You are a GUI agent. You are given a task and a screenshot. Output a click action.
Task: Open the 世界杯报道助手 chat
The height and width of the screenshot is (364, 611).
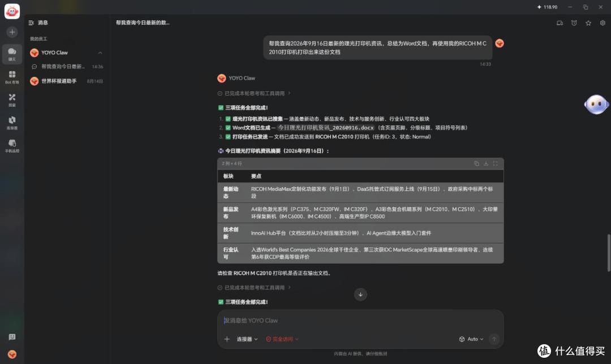click(x=66, y=81)
